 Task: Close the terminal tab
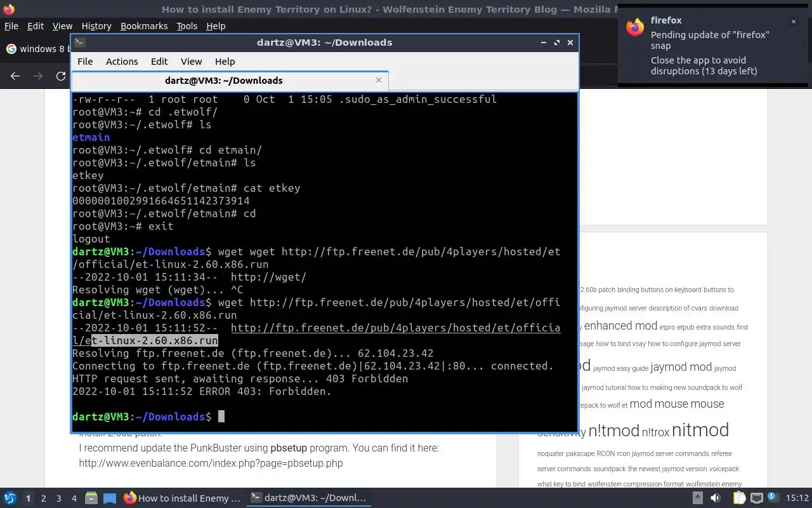click(x=379, y=80)
